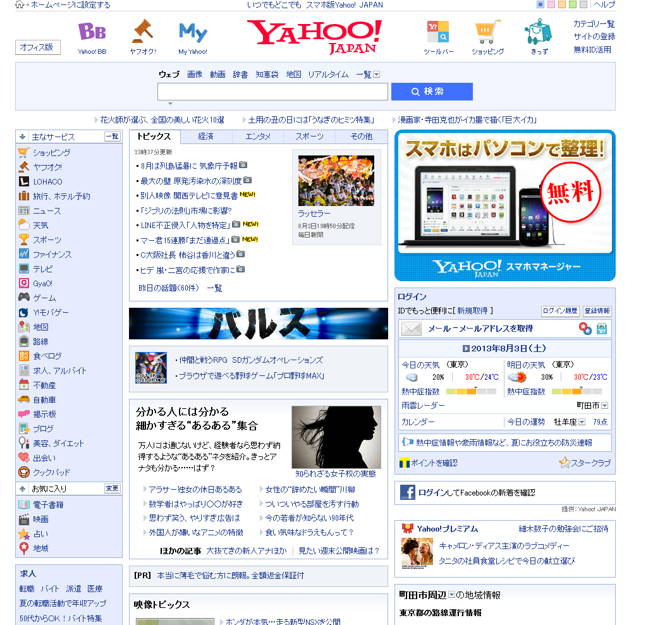Click inside the web search input field
The height and width of the screenshot is (625, 672).
[x=272, y=92]
